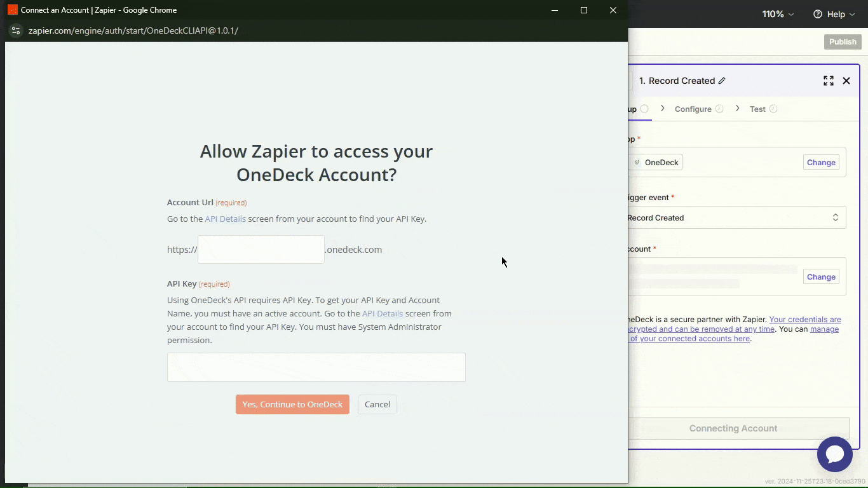The height and width of the screenshot is (488, 868).
Task: Close the Connect an Account popup window
Action: [613, 10]
